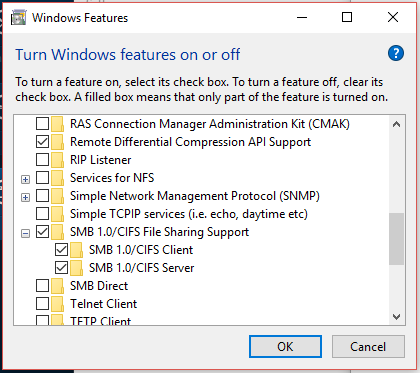Select Simple TCPIP services row label

click(x=189, y=214)
